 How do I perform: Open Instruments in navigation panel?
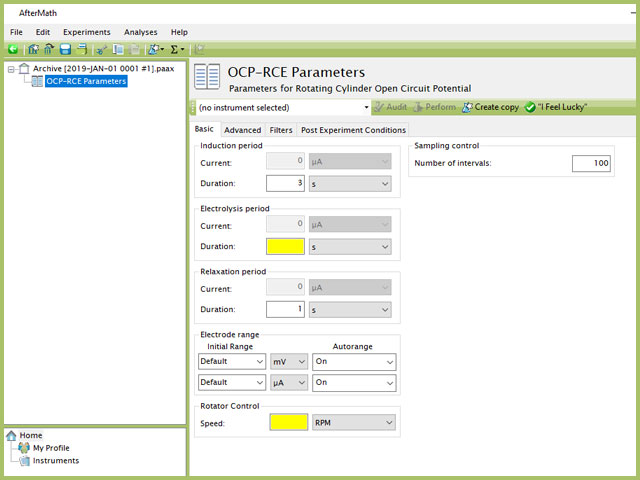coord(56,460)
